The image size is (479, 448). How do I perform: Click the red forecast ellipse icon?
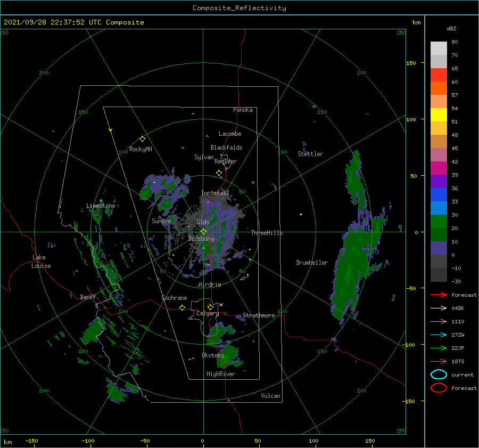tap(439, 388)
